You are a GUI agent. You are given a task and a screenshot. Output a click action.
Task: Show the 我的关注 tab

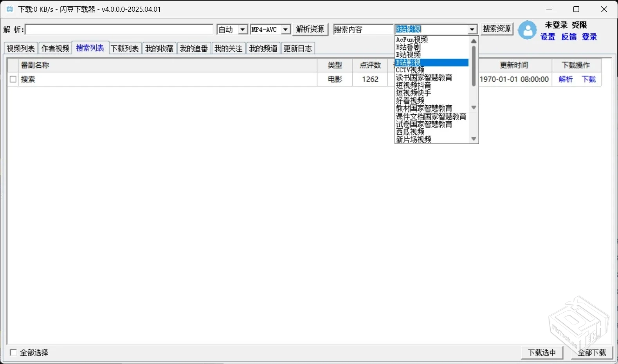tap(229, 48)
